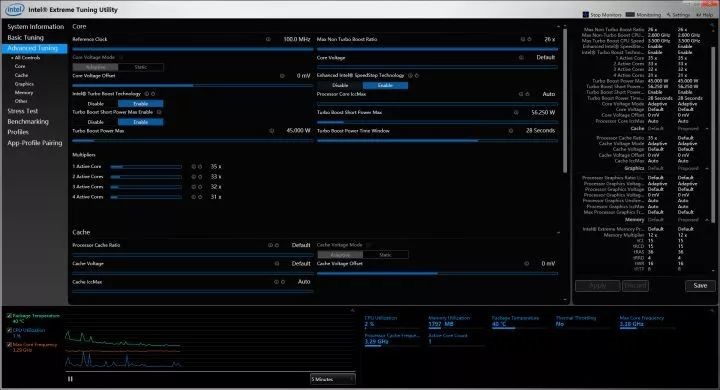Screen dimensions: 720x390
Task: Open Settings with the wrench icon
Action: click(669, 15)
